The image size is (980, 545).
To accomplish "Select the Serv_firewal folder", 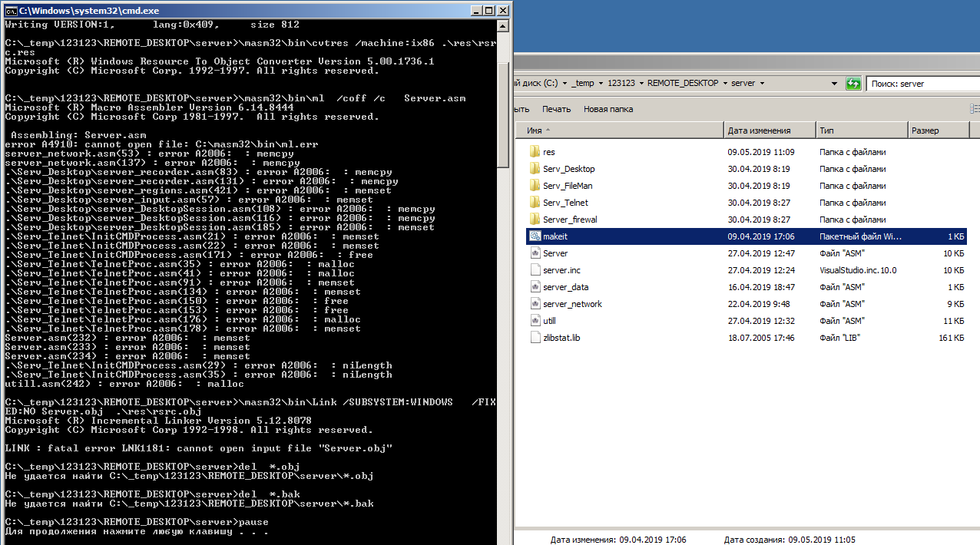I will tap(569, 220).
